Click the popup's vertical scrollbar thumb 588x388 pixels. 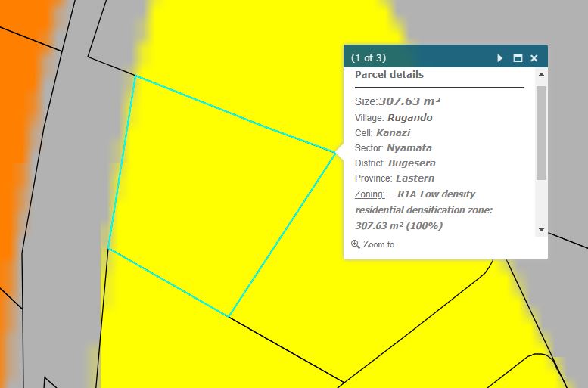point(541,132)
